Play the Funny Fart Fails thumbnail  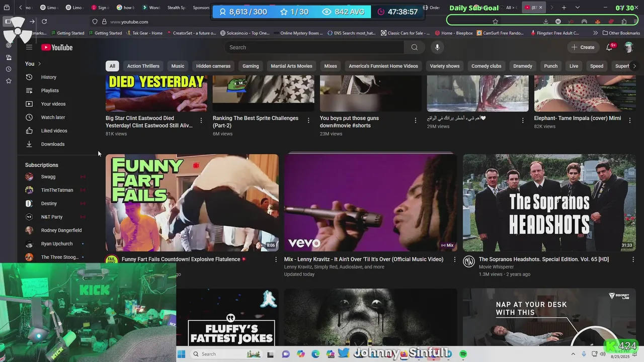pyautogui.click(x=192, y=203)
